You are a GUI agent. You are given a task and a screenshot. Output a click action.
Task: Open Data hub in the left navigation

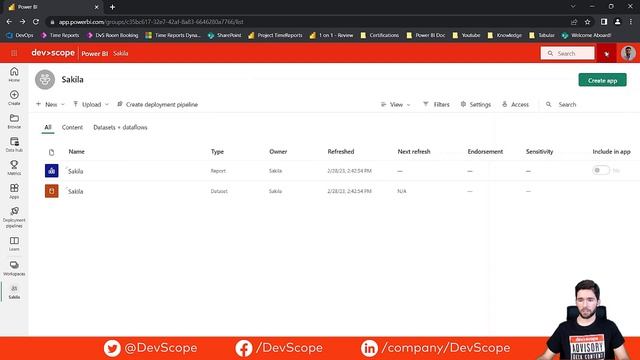(x=14, y=144)
